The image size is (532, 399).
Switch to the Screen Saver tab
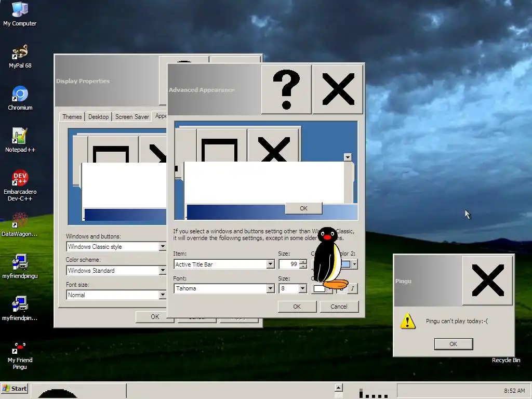(x=132, y=117)
